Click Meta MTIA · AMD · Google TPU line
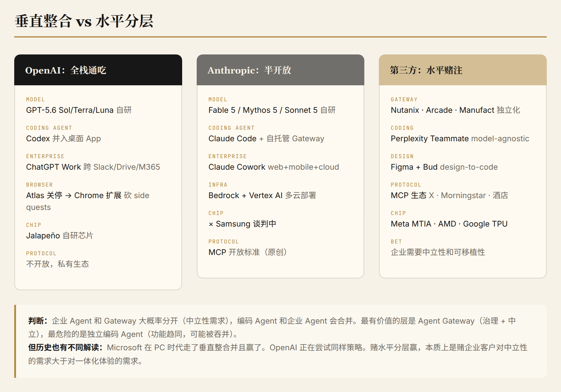This screenshot has height=392, width=561. (x=449, y=224)
